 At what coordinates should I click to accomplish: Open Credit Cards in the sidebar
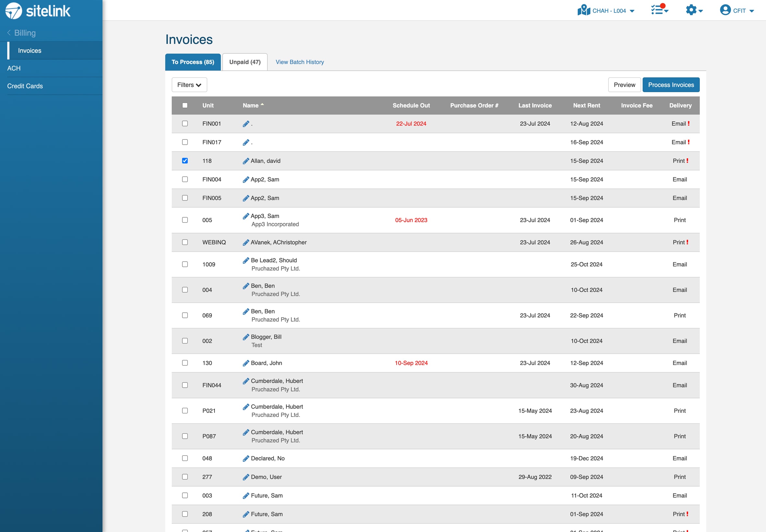tap(25, 86)
